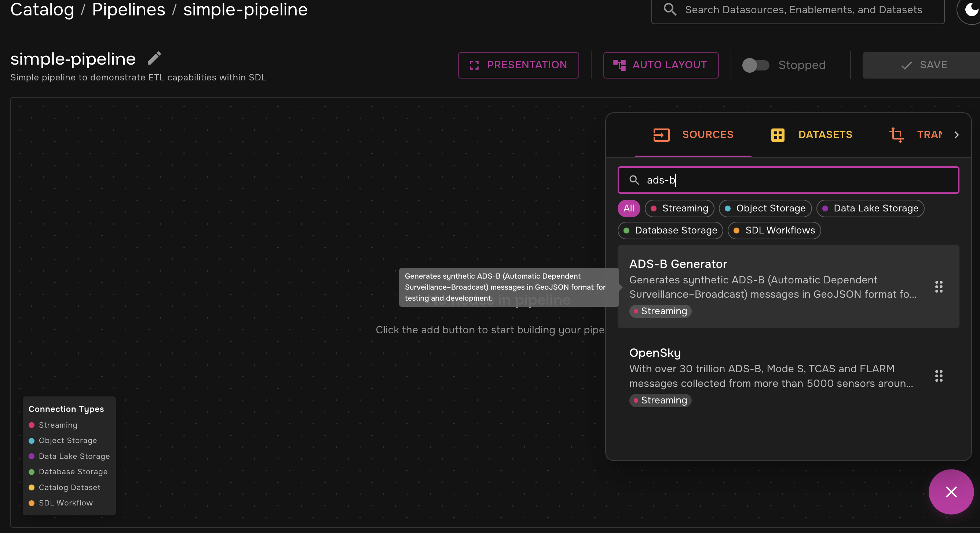Go to Catalog in the breadcrumb
This screenshot has width=980, height=533.
pyautogui.click(x=42, y=10)
